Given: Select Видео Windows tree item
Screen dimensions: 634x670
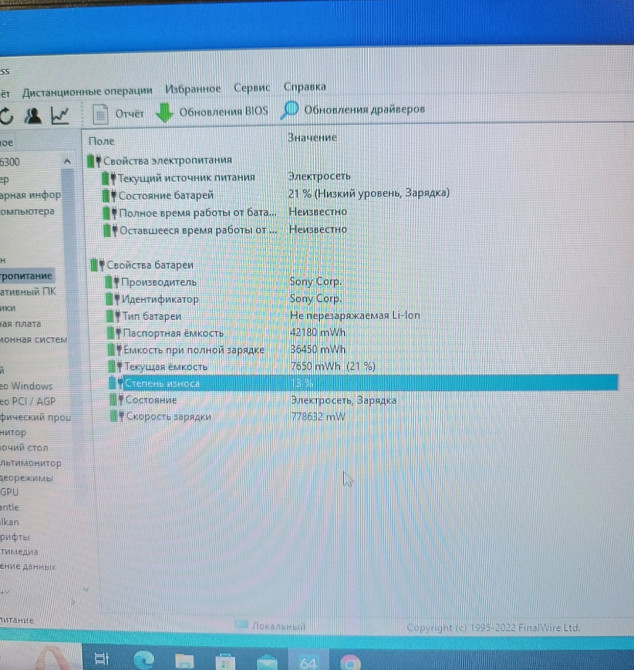Looking at the screenshot, I should point(26,386).
